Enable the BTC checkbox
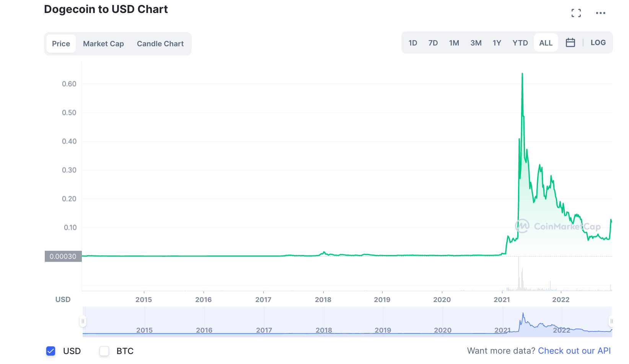 point(104,351)
